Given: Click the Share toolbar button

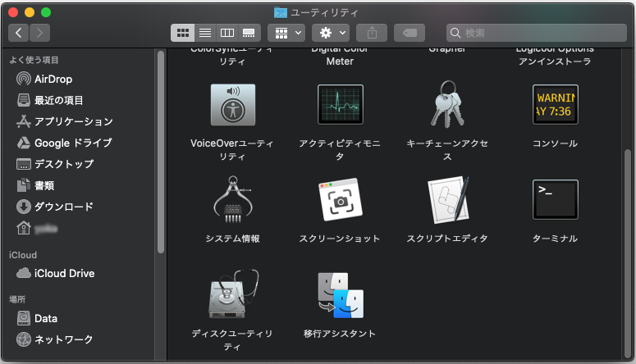Looking at the screenshot, I should click(372, 33).
